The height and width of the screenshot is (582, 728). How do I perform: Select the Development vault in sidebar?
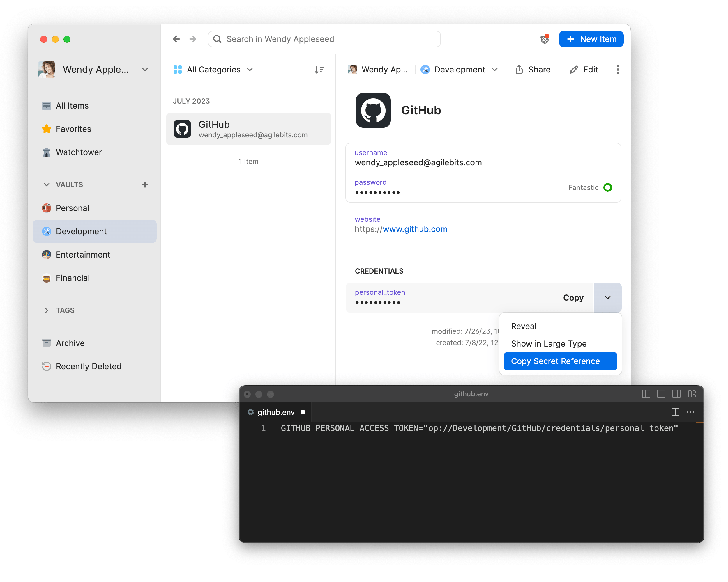coord(95,231)
